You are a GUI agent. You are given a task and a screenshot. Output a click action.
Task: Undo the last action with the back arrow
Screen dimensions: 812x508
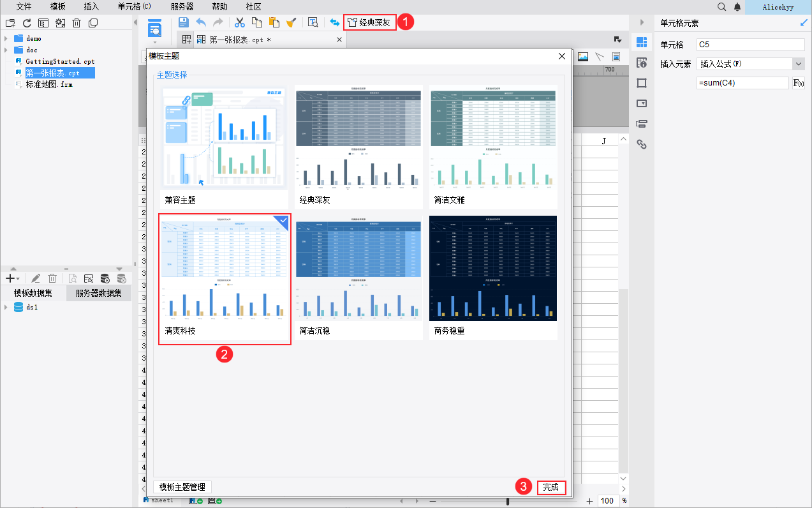(x=201, y=22)
